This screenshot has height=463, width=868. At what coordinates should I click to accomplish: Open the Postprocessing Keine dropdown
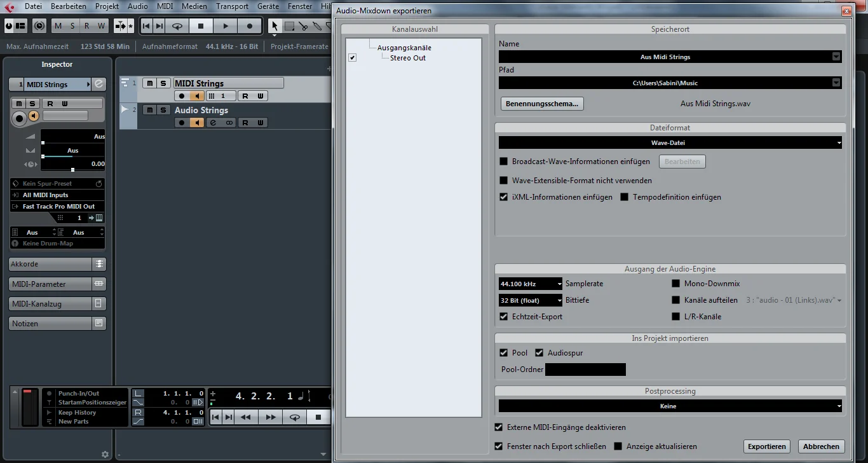670,406
